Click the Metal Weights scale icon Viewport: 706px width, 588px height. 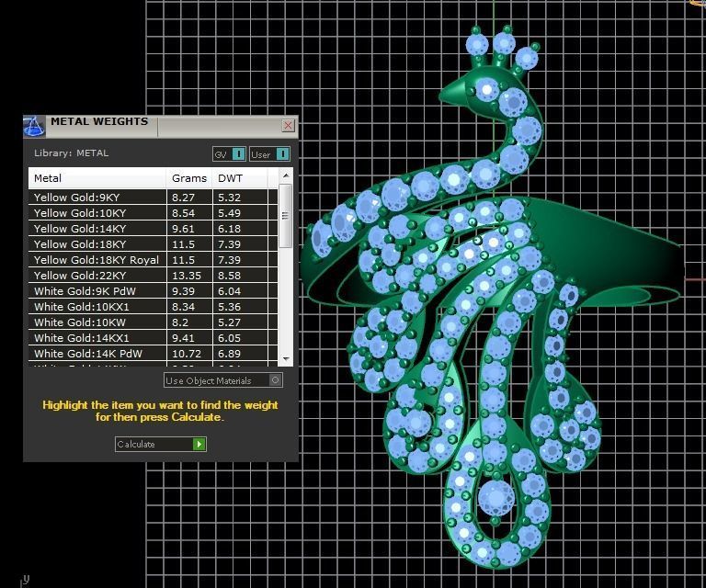(34, 126)
